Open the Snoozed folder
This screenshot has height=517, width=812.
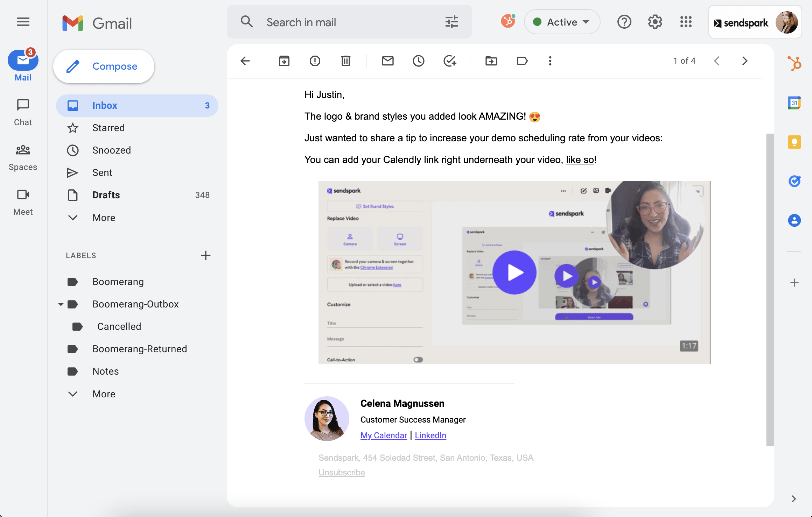(137, 150)
